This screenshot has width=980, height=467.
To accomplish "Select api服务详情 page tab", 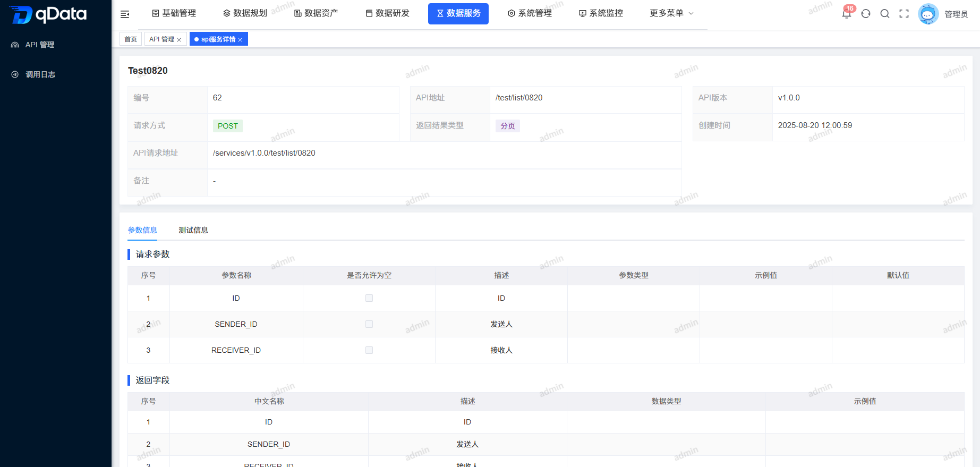I will coord(218,39).
